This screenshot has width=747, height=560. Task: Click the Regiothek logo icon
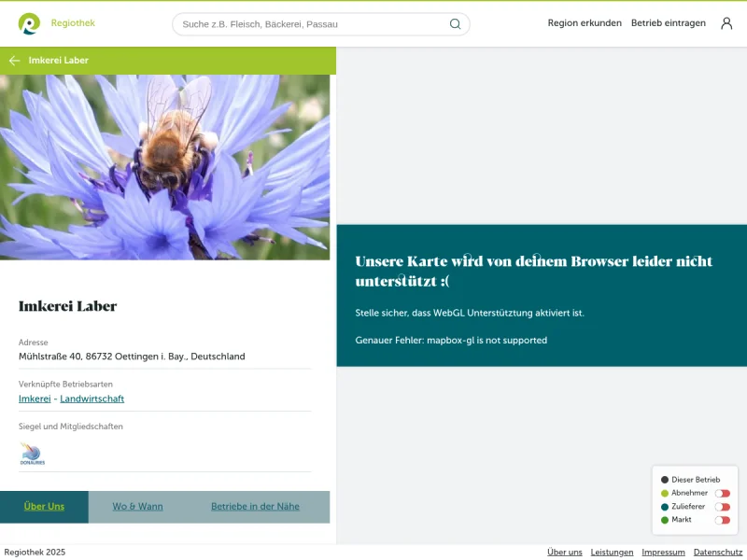29,23
